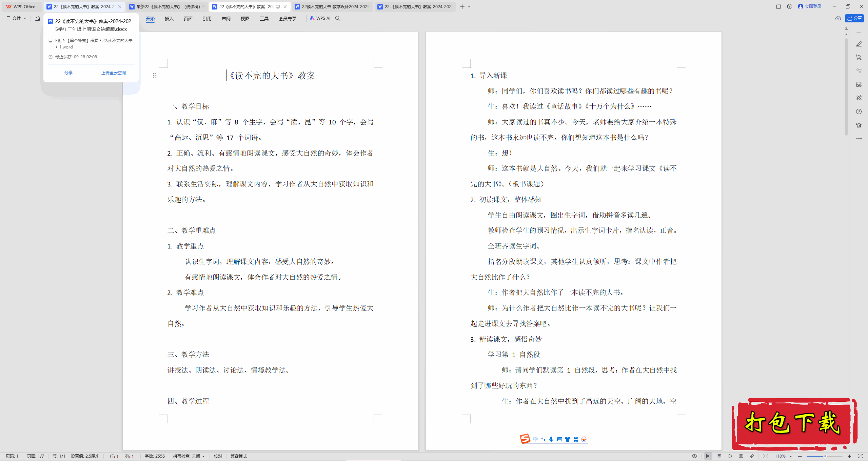Open the settings sliders icon in right sidebar
Screen dimensions: 868x461
coord(859,71)
